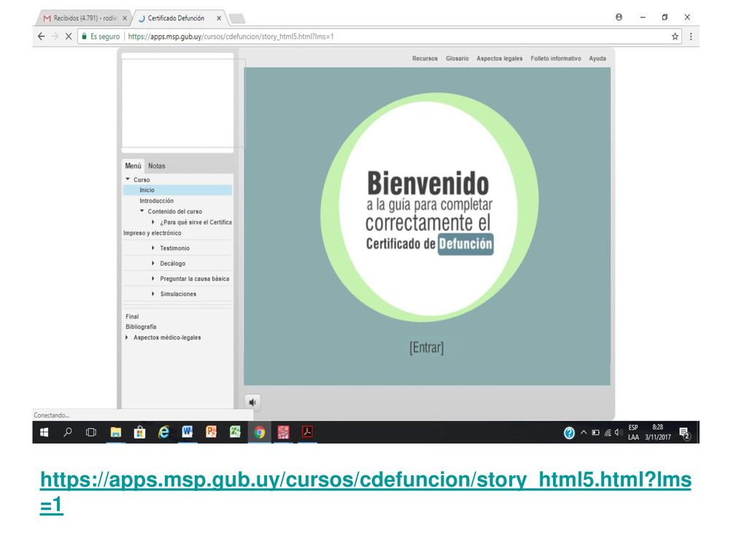
Task: Show hidden system tray icons
Action: pos(583,432)
